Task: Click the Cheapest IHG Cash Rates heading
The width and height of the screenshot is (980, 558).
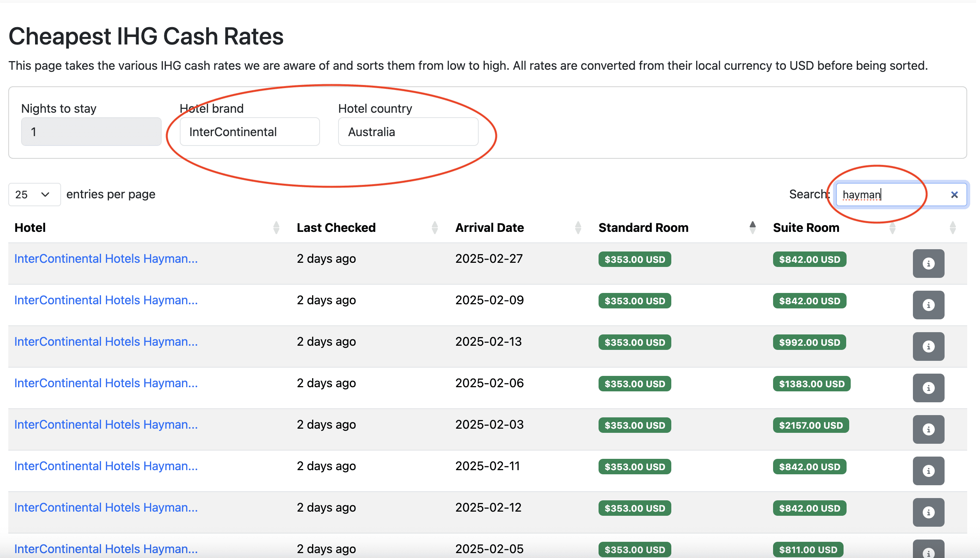Action: 146,37
